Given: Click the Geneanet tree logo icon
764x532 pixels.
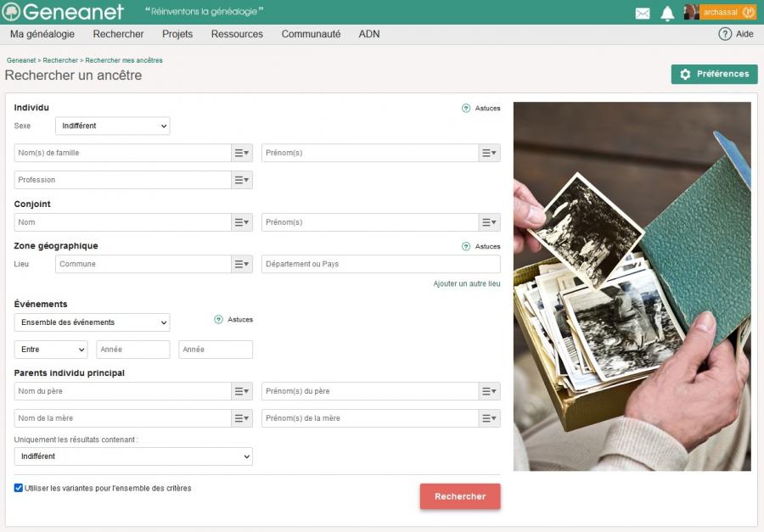Looking at the screenshot, I should point(11,12).
